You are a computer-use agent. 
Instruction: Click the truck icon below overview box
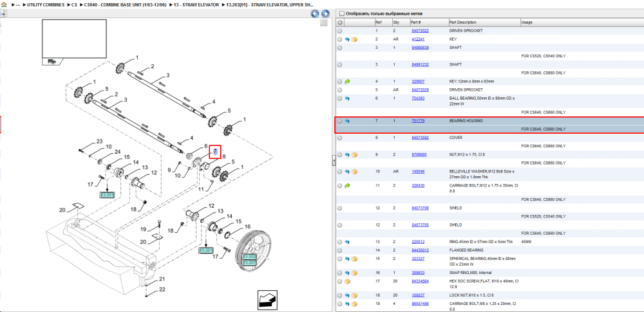52,61
